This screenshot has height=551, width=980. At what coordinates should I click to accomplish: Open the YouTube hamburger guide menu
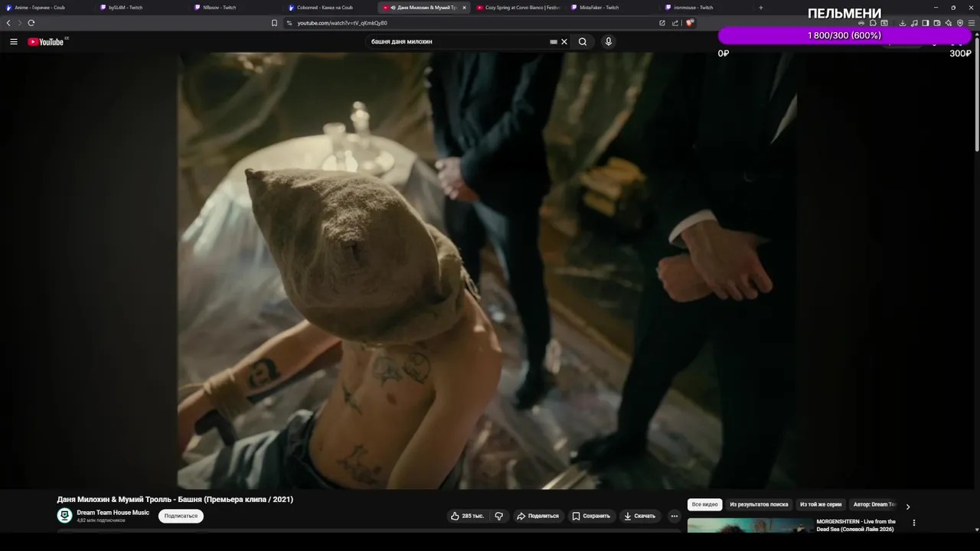14,42
